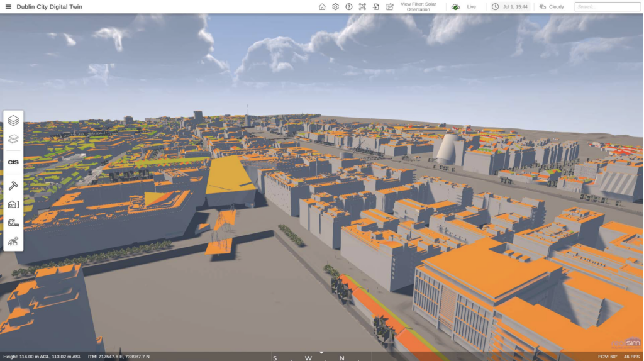The image size is (644, 361).
Task: Click the Height 114.00 m AGL readout
Action: click(42, 357)
